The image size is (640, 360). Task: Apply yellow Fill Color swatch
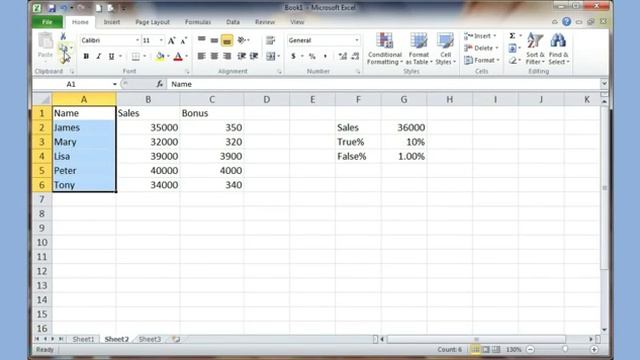160,56
